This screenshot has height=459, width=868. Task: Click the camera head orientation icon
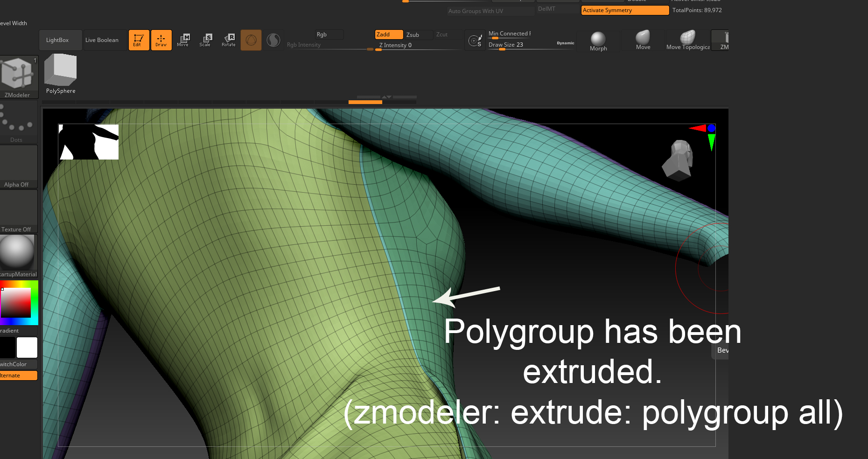pyautogui.click(x=679, y=160)
